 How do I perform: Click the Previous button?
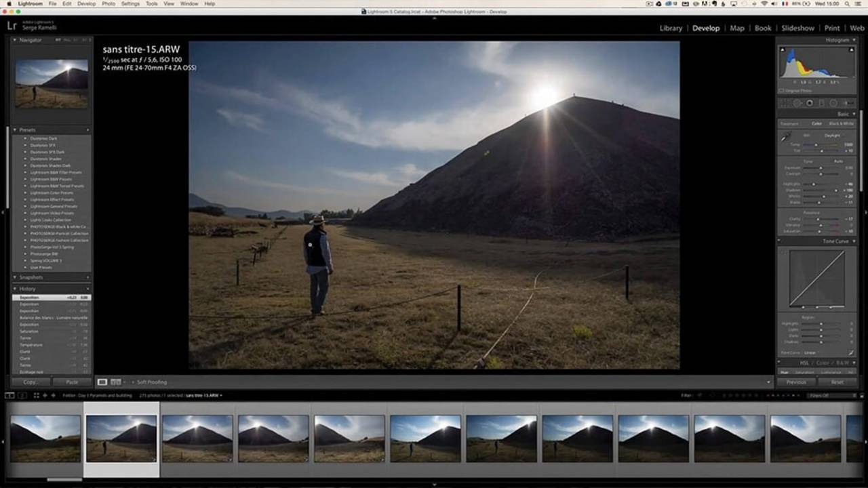coord(796,382)
